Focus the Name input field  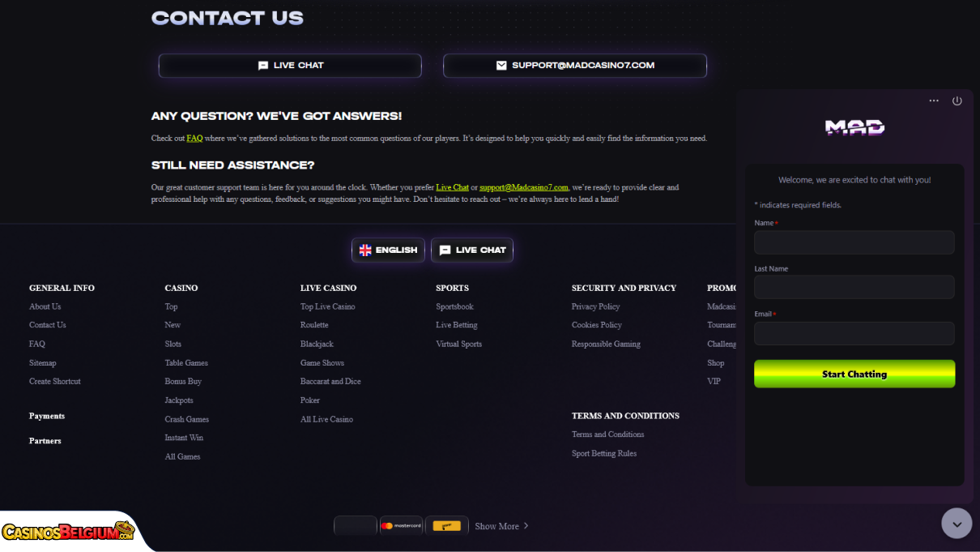click(854, 242)
